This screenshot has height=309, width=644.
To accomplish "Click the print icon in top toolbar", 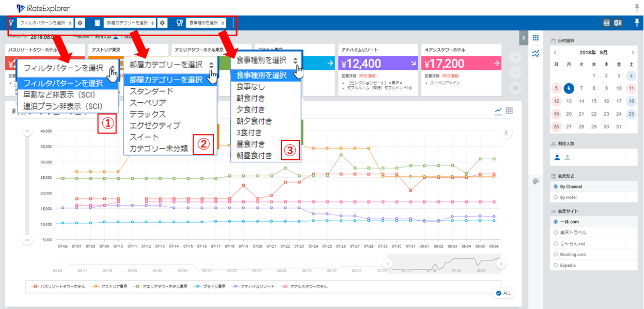I will (x=608, y=23).
